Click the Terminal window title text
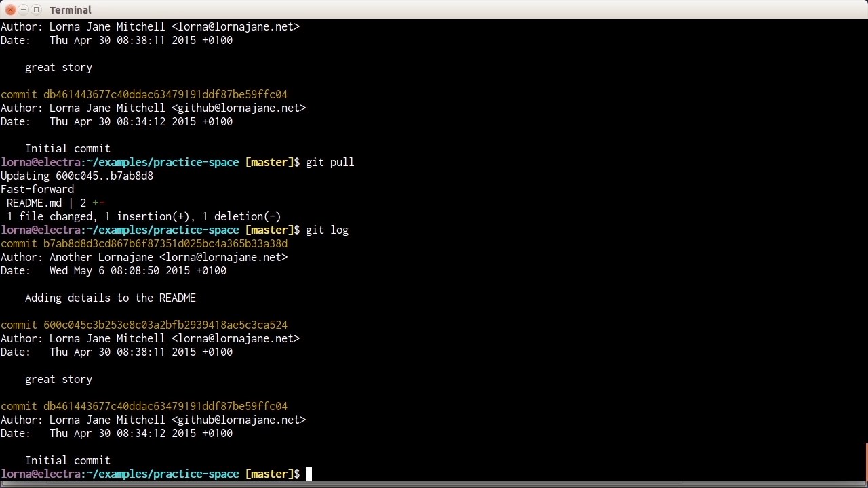Viewport: 868px width, 488px height. pos(71,10)
